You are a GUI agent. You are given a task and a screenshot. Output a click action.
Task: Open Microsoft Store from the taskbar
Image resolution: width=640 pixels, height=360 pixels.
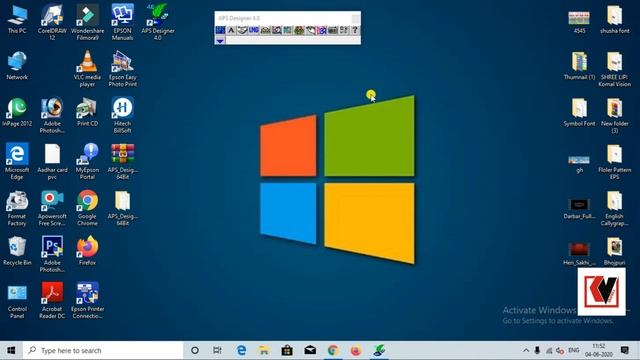click(287, 350)
